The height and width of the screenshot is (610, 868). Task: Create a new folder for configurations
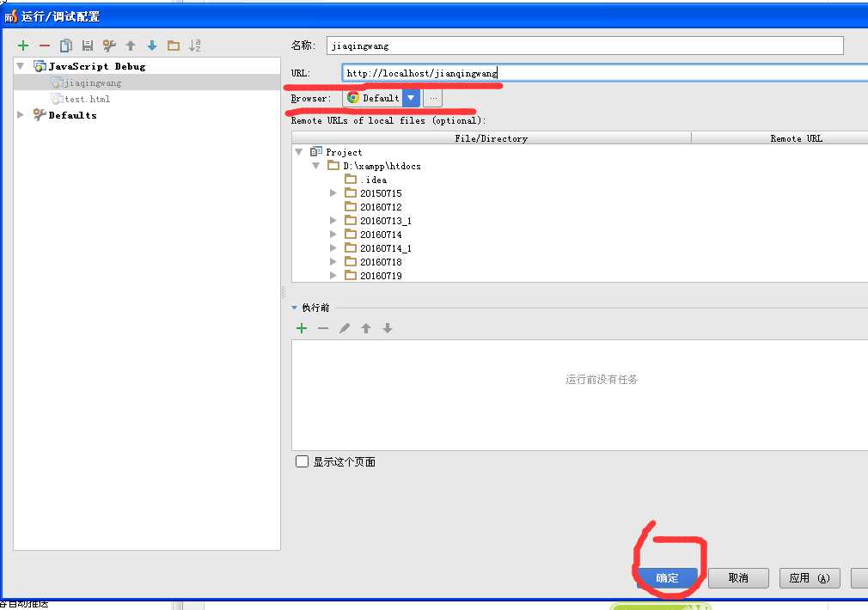(x=174, y=46)
